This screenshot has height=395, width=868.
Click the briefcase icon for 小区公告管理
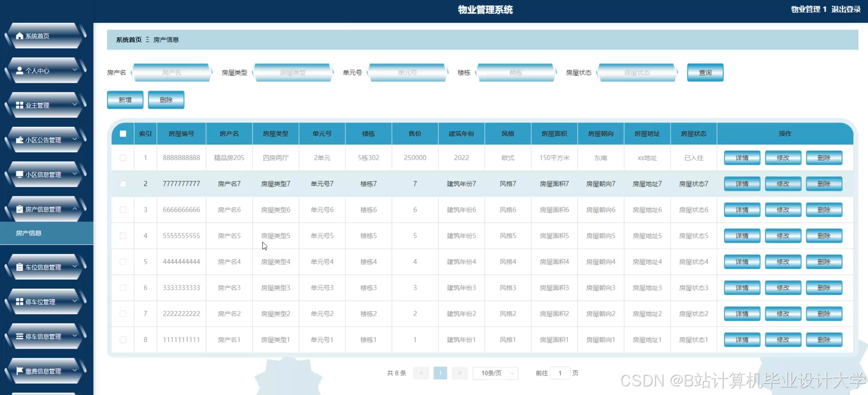[x=20, y=140]
